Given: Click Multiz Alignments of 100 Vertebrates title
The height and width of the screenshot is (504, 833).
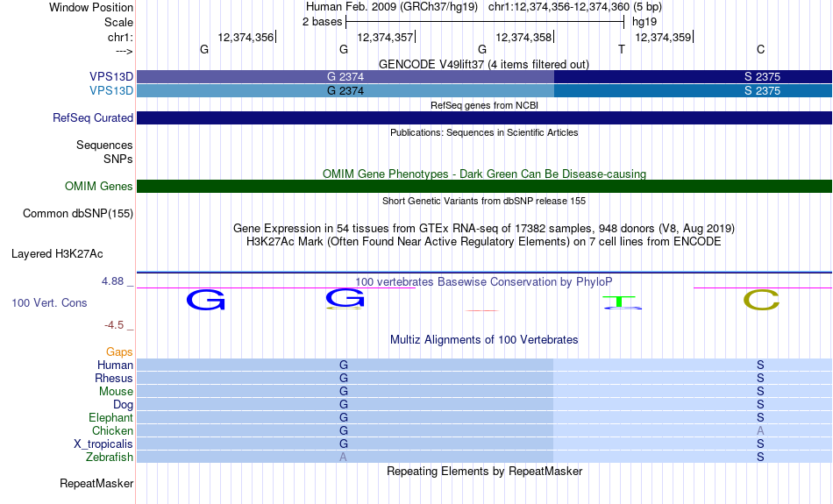Looking at the screenshot, I should [484, 340].
